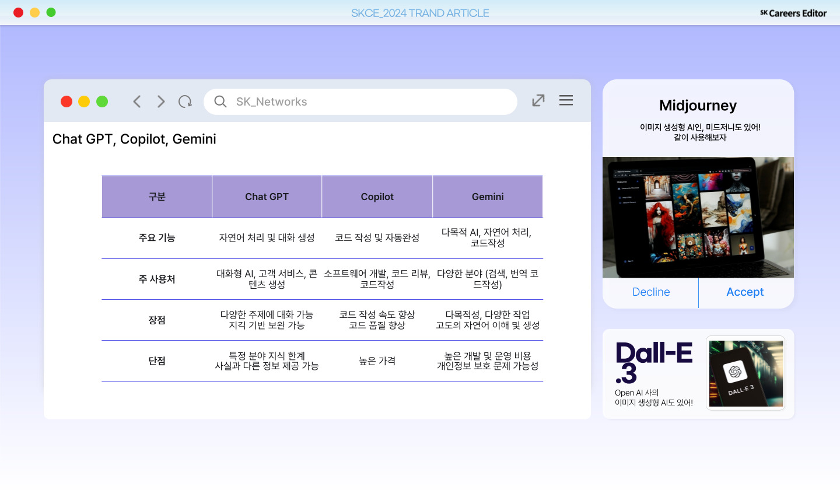Click the cell '특정 분야 지식 한계'

267,356
